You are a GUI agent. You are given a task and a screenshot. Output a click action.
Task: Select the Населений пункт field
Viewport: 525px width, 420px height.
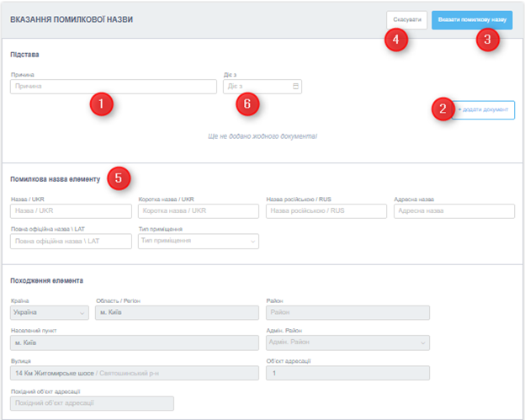(134, 343)
